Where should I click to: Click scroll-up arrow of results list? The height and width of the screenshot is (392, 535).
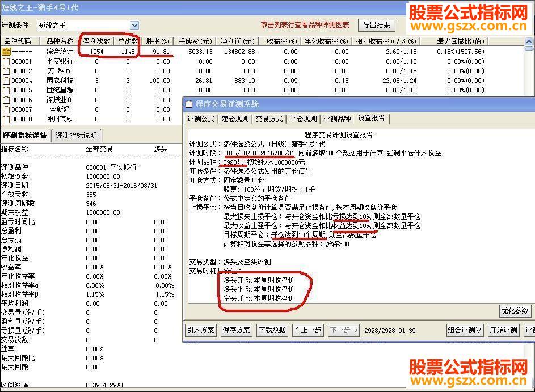[x=529, y=41]
